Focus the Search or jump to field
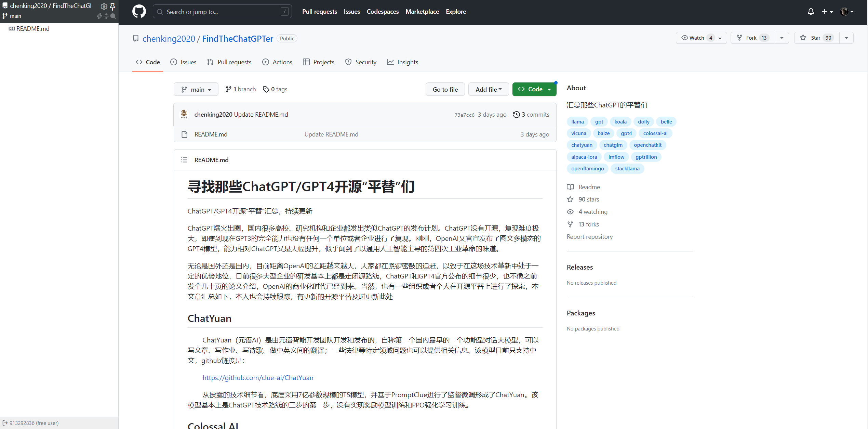Viewport: 868px width, 429px height. [x=222, y=12]
